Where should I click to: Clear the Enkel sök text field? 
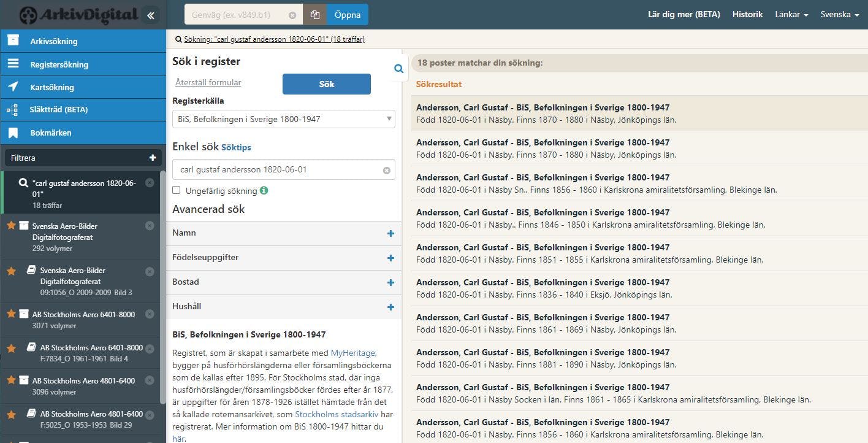[x=387, y=170]
